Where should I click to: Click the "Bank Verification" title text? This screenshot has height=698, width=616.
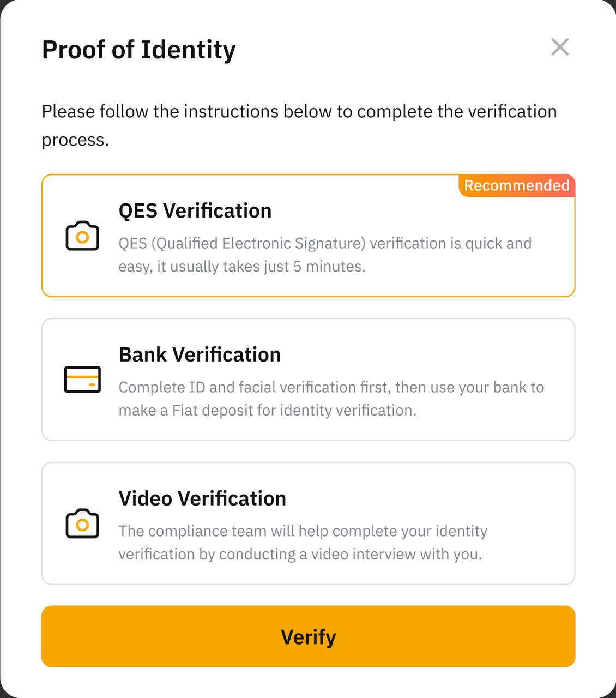click(200, 355)
